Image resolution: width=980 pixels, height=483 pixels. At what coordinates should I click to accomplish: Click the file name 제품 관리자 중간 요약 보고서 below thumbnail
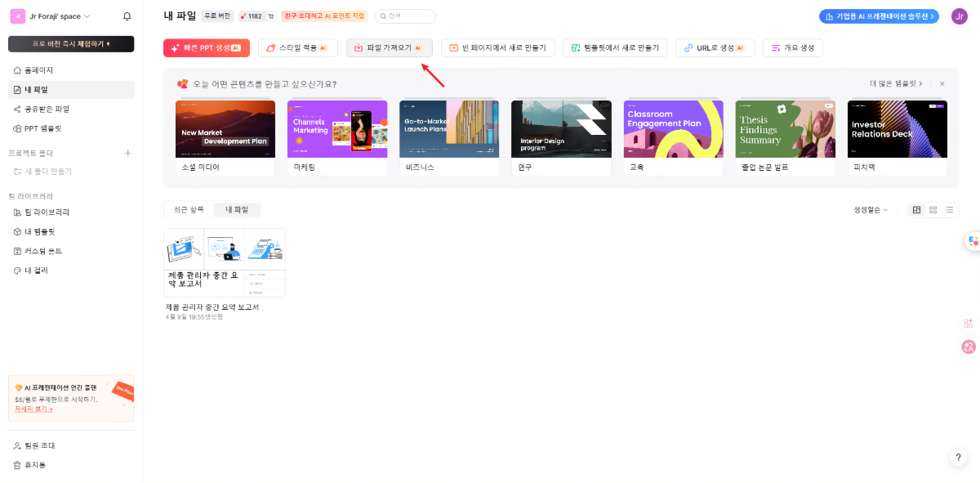(x=212, y=306)
